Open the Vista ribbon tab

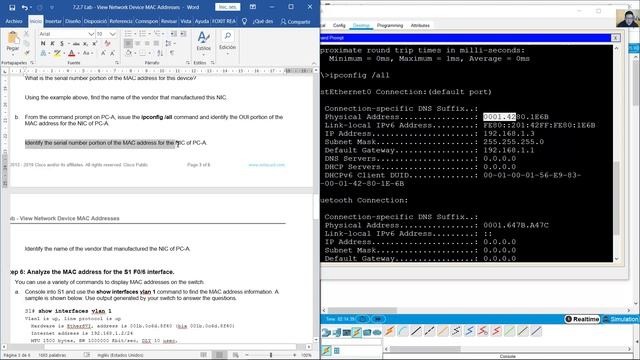186,21
